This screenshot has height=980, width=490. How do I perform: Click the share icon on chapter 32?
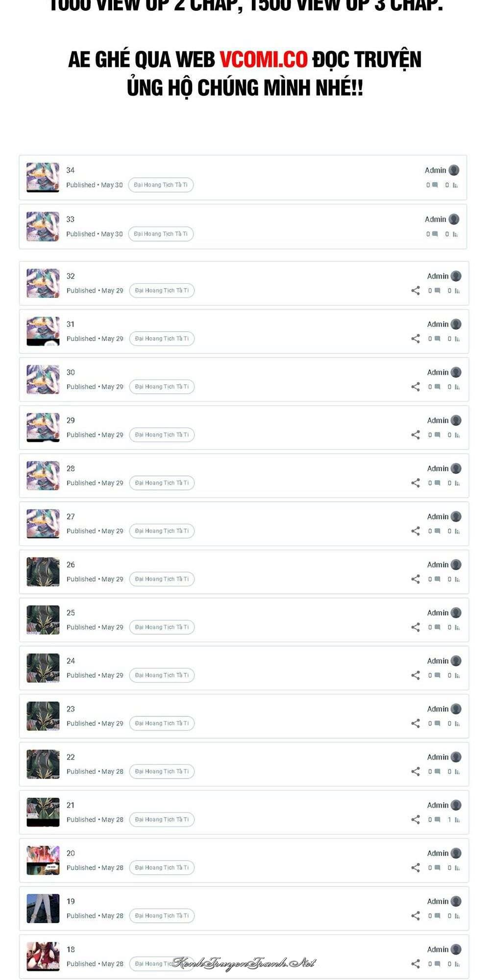tap(416, 291)
